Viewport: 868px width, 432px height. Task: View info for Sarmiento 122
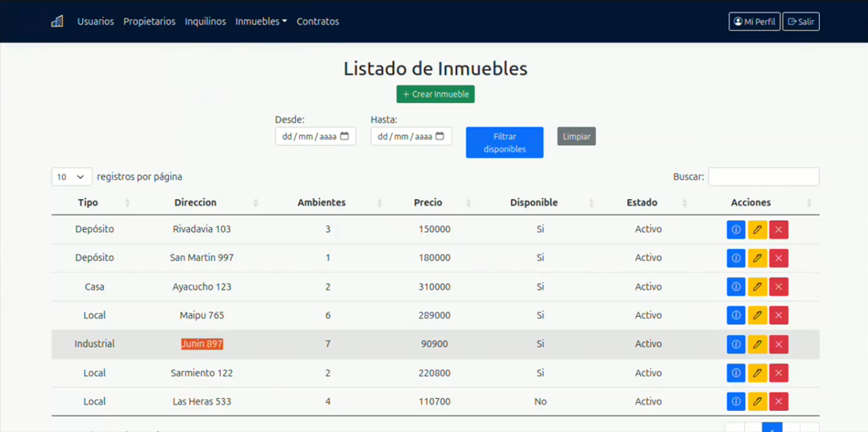[x=736, y=373]
